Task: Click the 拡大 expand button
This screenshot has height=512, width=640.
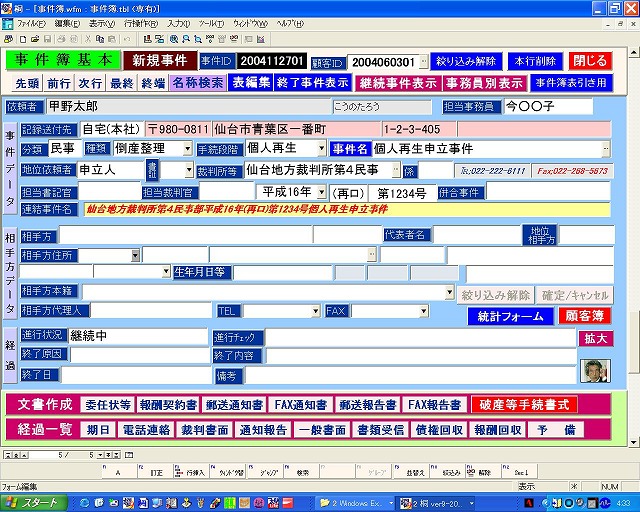Action: click(594, 338)
